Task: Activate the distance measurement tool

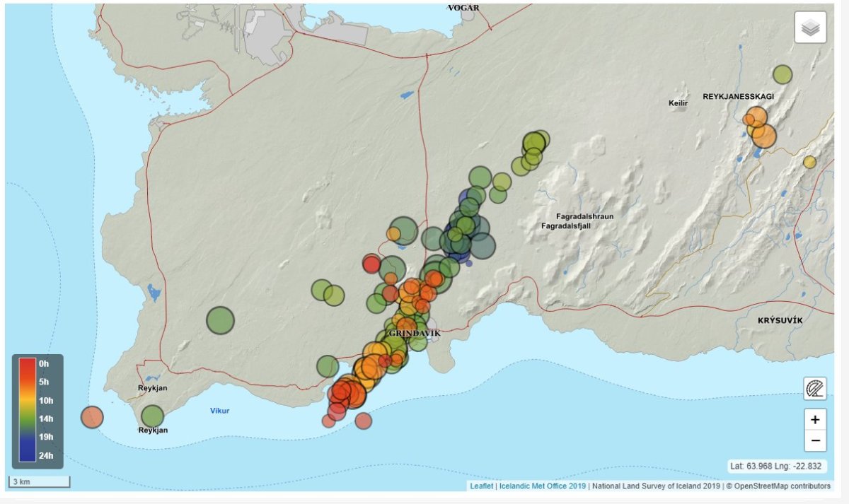Action: (814, 388)
